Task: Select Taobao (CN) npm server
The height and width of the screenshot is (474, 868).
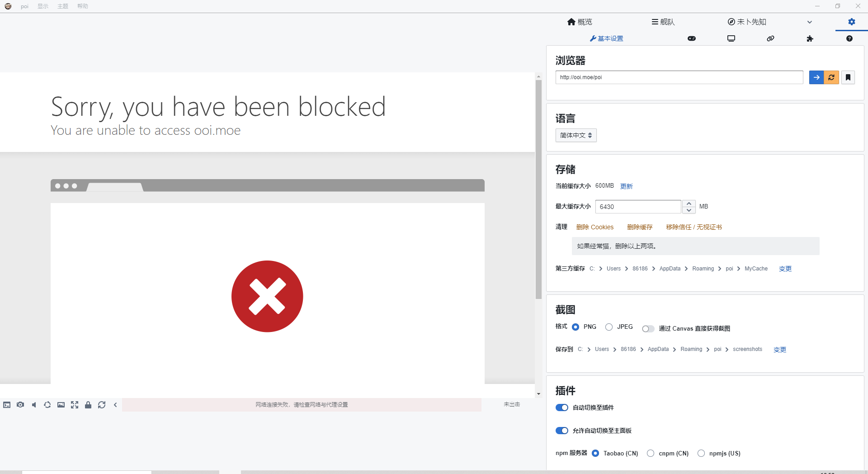Action: pos(595,453)
